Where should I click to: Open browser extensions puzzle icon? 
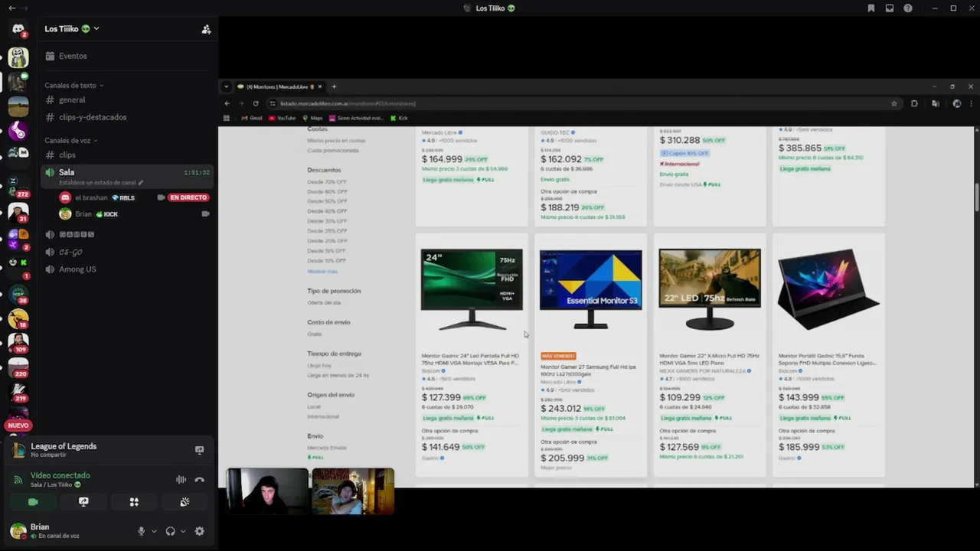point(914,103)
